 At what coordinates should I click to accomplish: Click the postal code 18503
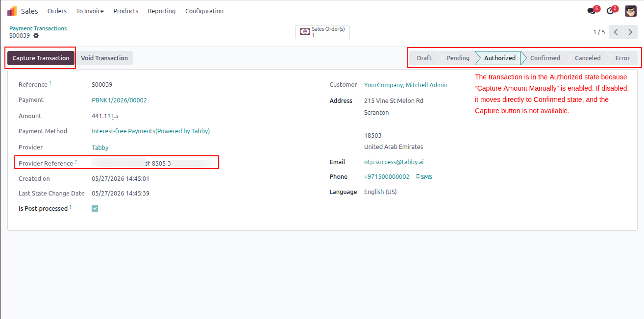(x=372, y=135)
